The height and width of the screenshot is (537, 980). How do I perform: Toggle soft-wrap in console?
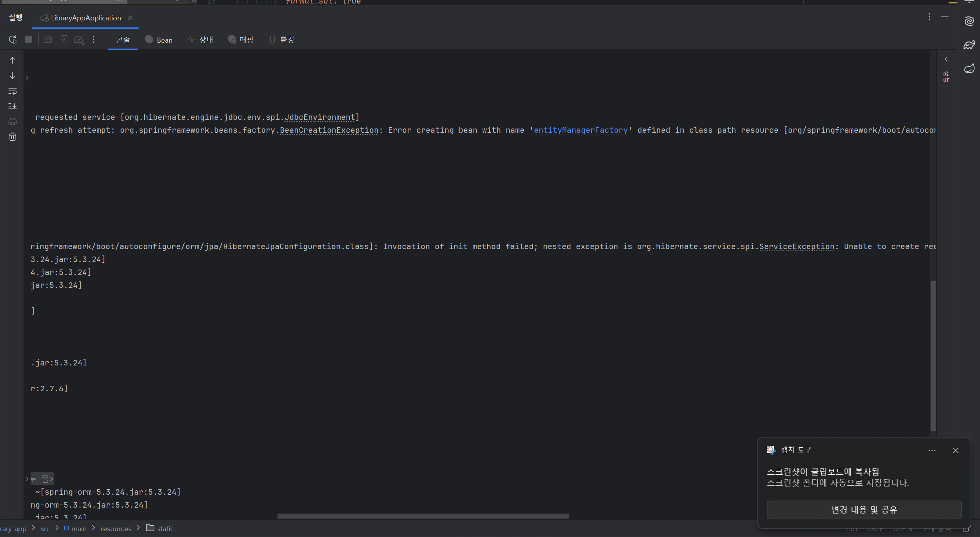(13, 91)
